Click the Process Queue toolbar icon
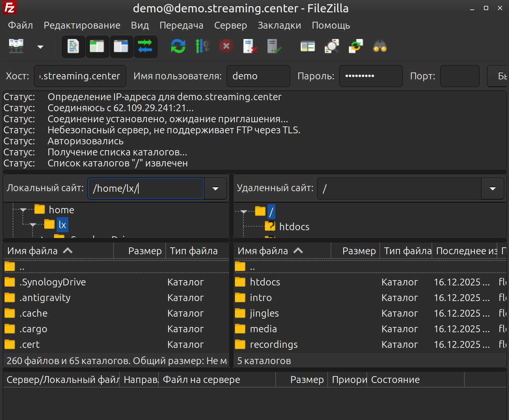This screenshot has width=509, height=420. click(202, 46)
